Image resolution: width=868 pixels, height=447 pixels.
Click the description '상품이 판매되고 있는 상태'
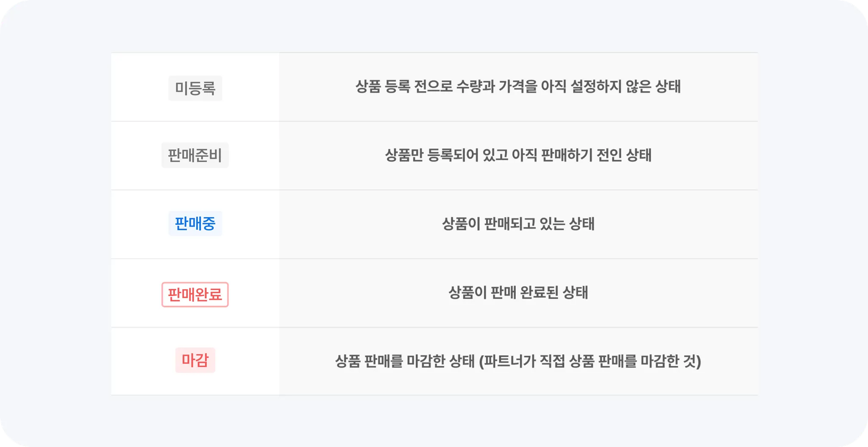518,223
